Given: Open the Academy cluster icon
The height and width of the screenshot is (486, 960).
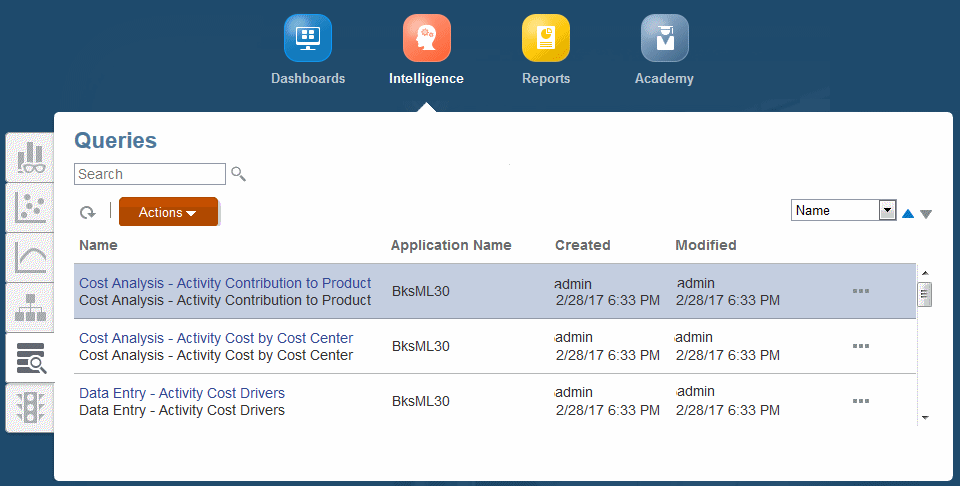Looking at the screenshot, I should point(664,38).
